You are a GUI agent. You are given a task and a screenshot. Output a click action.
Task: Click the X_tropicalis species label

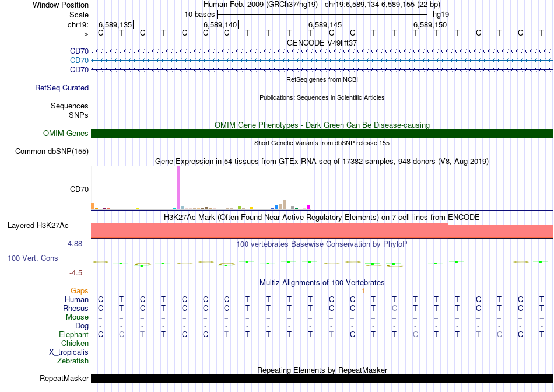click(x=69, y=352)
